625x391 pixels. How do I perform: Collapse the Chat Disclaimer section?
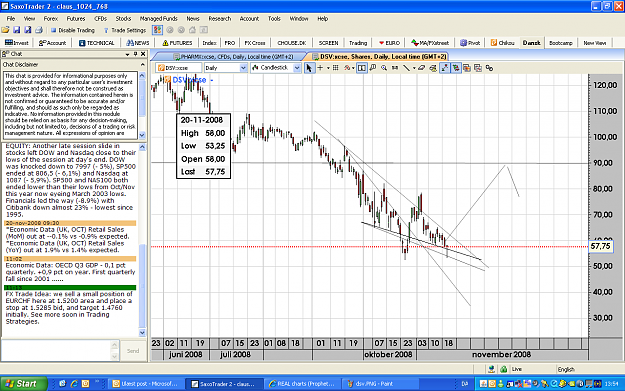coord(143,65)
